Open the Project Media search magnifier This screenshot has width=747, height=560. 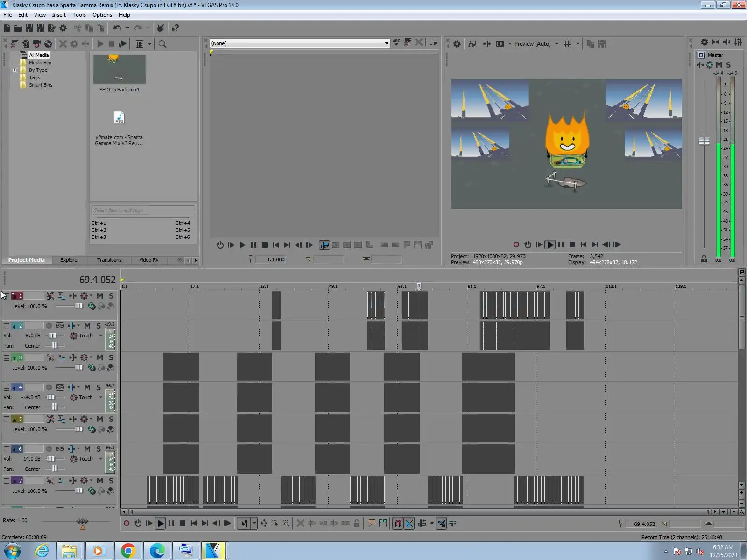pos(162,44)
